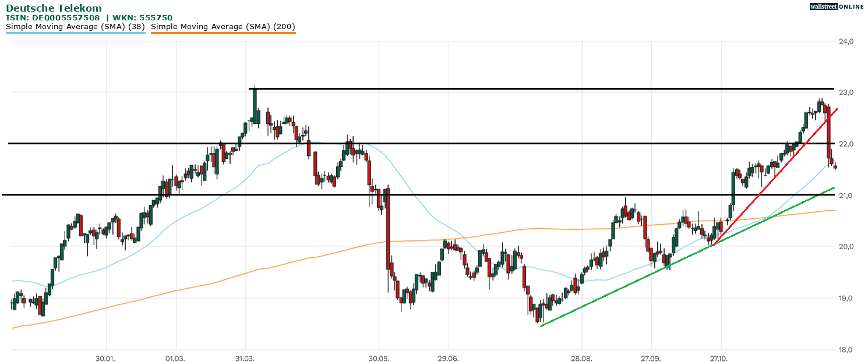The height and width of the screenshot is (362, 868).
Task: Click the wallstreet ONLINE logo
Action: click(x=837, y=6)
